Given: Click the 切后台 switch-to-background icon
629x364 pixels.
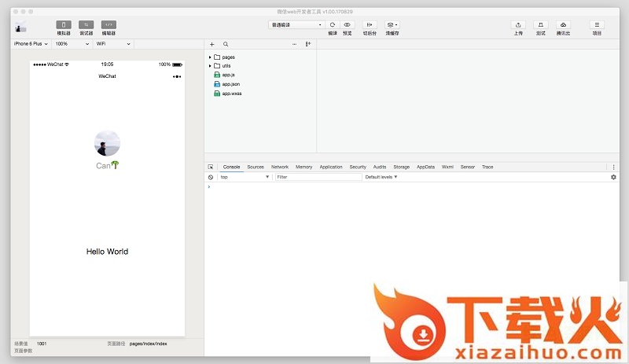Looking at the screenshot, I should [370, 25].
